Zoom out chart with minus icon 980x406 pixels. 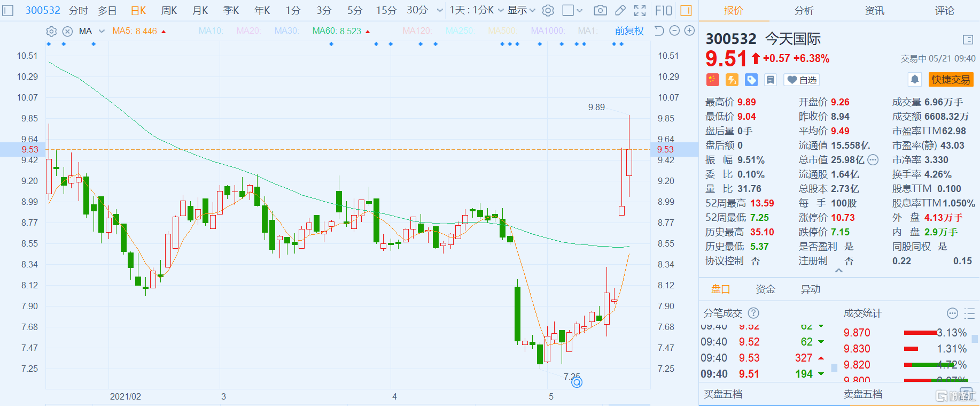[674, 31]
